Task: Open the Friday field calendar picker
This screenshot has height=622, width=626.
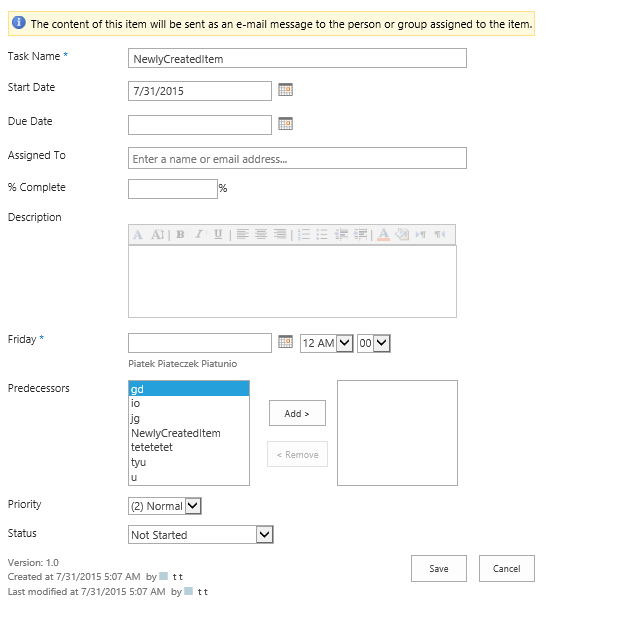Action: pos(285,342)
